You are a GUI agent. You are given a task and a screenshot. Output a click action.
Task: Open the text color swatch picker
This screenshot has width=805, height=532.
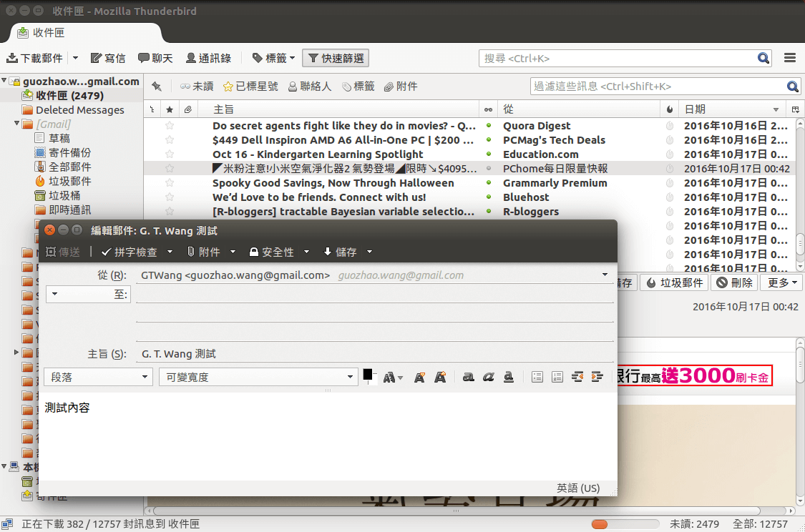(x=367, y=373)
